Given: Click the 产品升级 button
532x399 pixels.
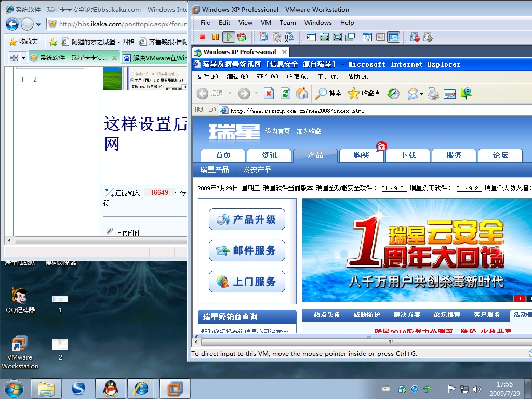Looking at the screenshot, I should (247, 220).
